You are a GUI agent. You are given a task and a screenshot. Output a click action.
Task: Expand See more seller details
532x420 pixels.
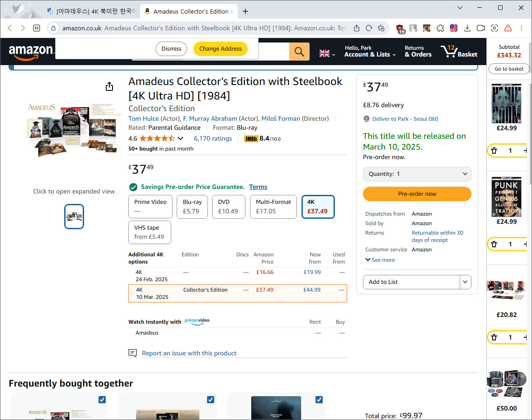click(x=380, y=260)
